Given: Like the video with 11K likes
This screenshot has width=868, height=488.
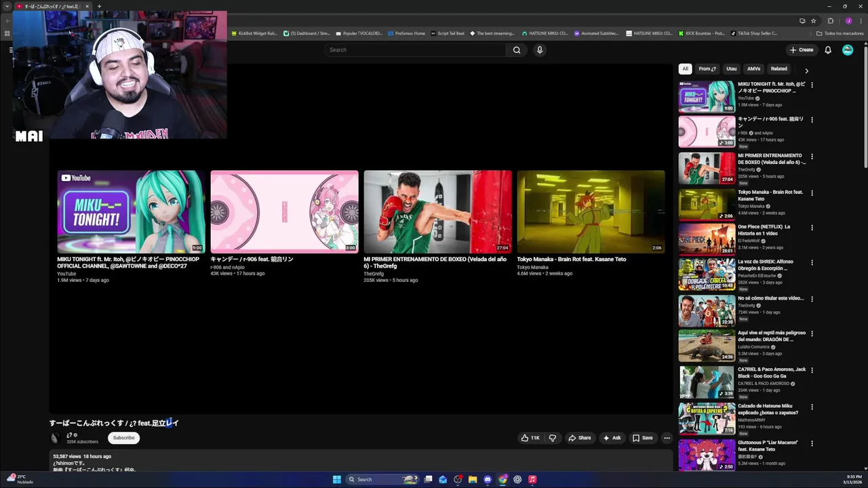Looking at the screenshot, I should (x=530, y=438).
